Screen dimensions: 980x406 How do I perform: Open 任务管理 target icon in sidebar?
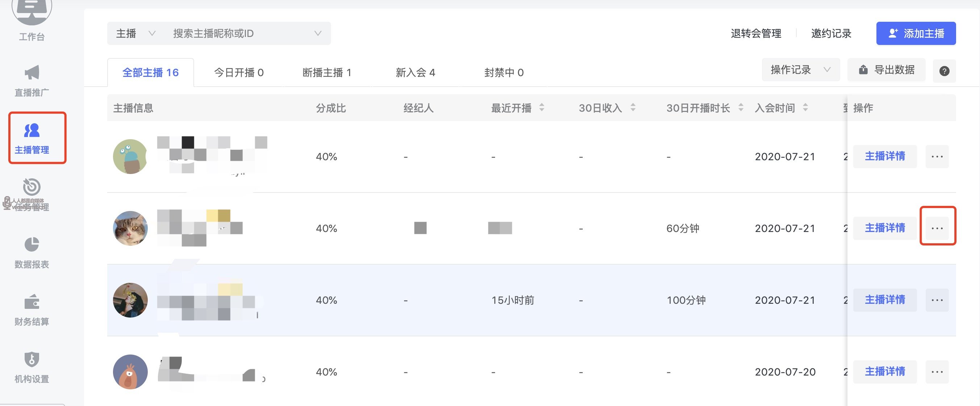(32, 187)
